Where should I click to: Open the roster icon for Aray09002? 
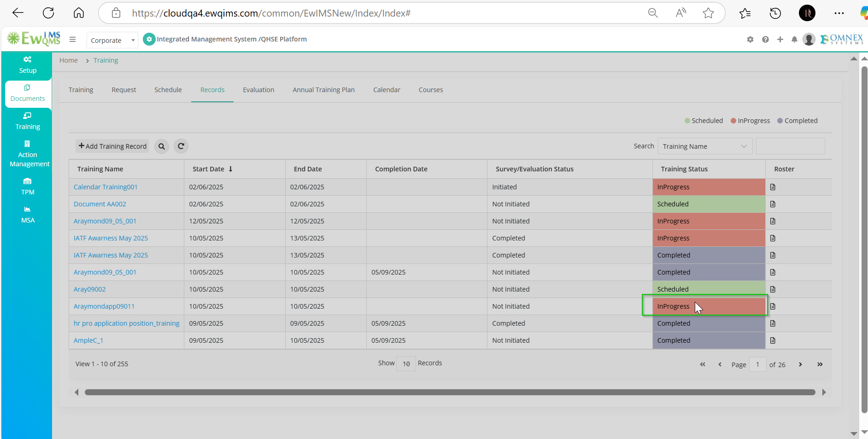773,289
